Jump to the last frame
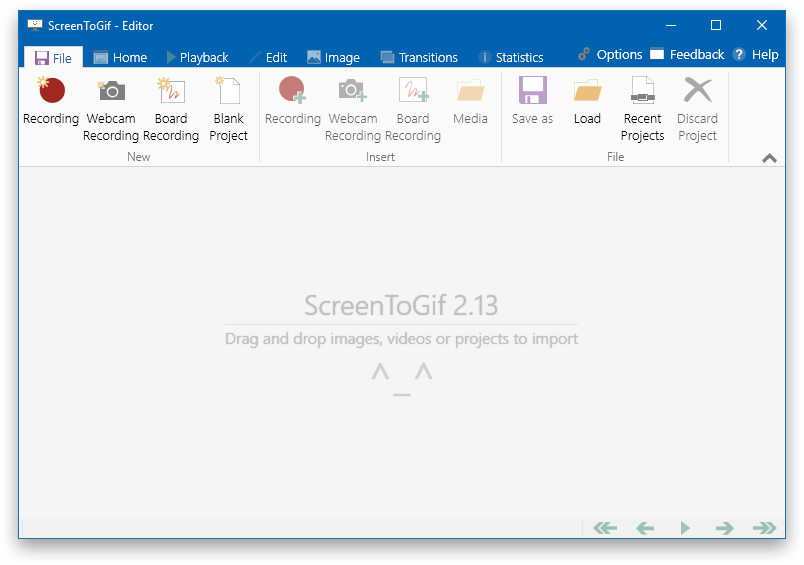Screen dimensions: 804x565 [765, 528]
